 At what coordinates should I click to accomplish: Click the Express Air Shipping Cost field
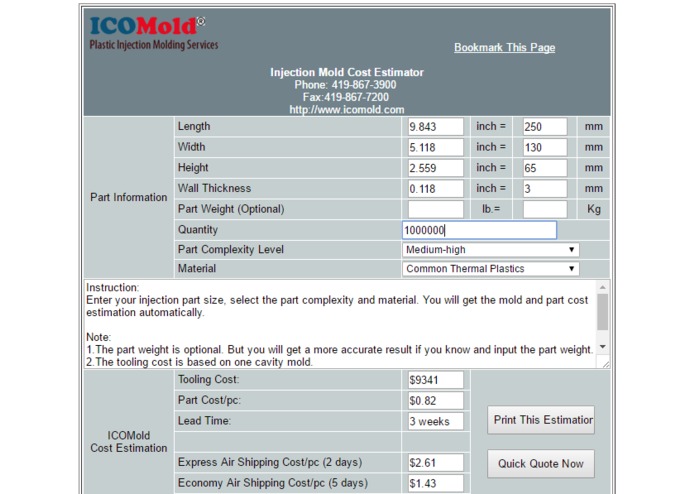click(x=436, y=463)
